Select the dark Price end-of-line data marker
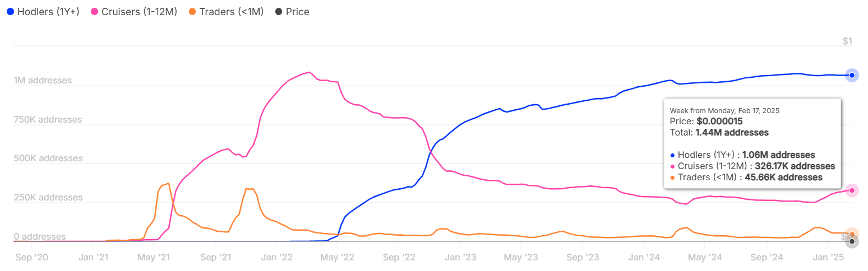 (852, 242)
